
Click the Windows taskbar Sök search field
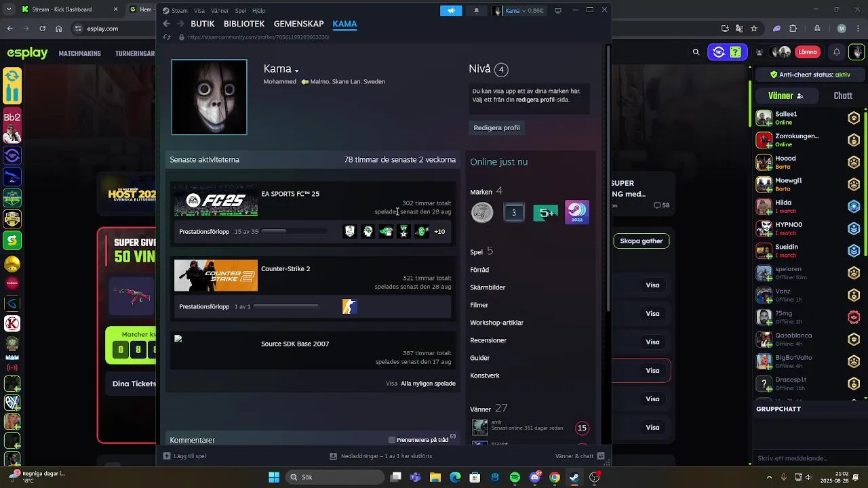click(x=334, y=477)
